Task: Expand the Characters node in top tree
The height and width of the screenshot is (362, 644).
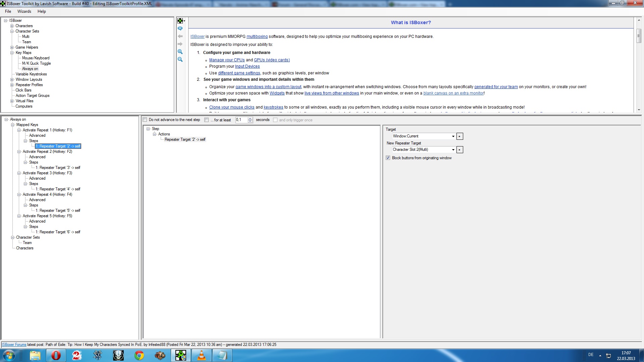Action: (x=12, y=26)
